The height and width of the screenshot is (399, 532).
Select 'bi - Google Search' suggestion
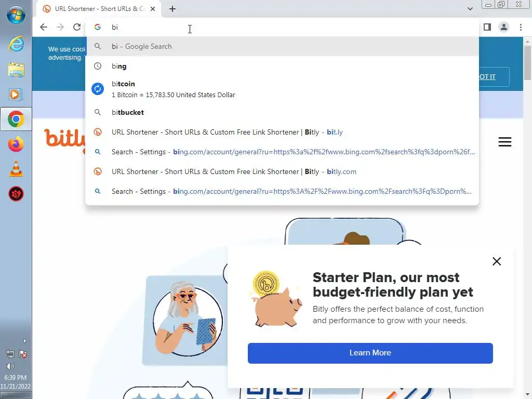click(x=282, y=46)
